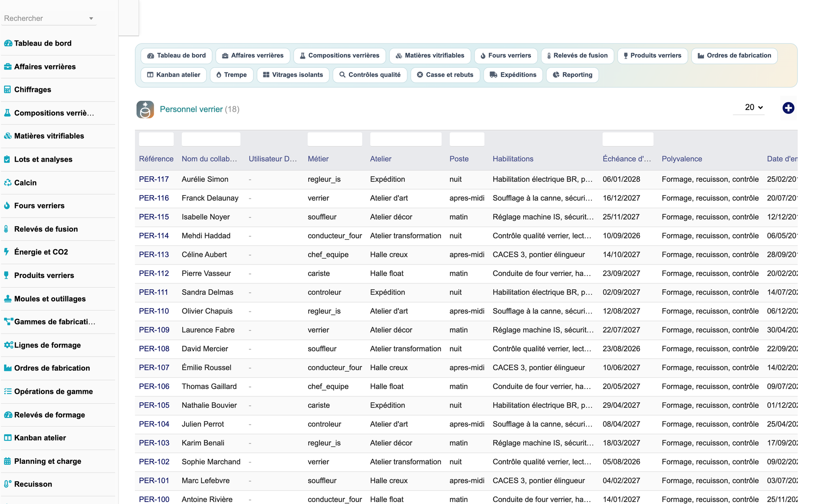Select the Vitrages isolants tab
Screen dimensions: 815x504
point(293,75)
